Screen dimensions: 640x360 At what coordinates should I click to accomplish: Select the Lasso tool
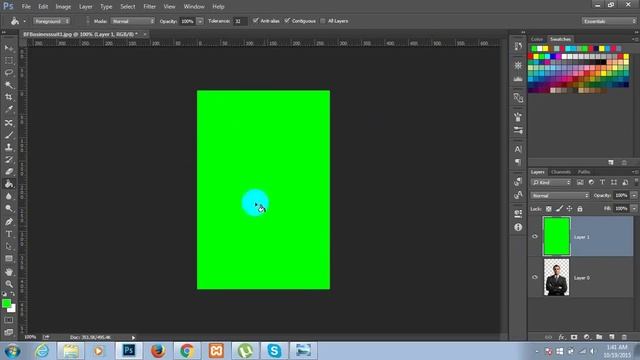(9, 73)
